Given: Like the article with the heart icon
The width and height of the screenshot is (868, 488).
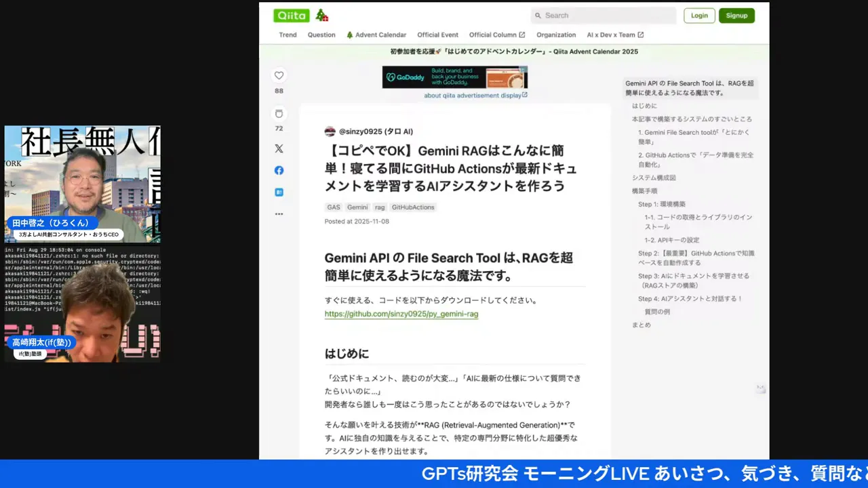Looking at the screenshot, I should 279,75.
